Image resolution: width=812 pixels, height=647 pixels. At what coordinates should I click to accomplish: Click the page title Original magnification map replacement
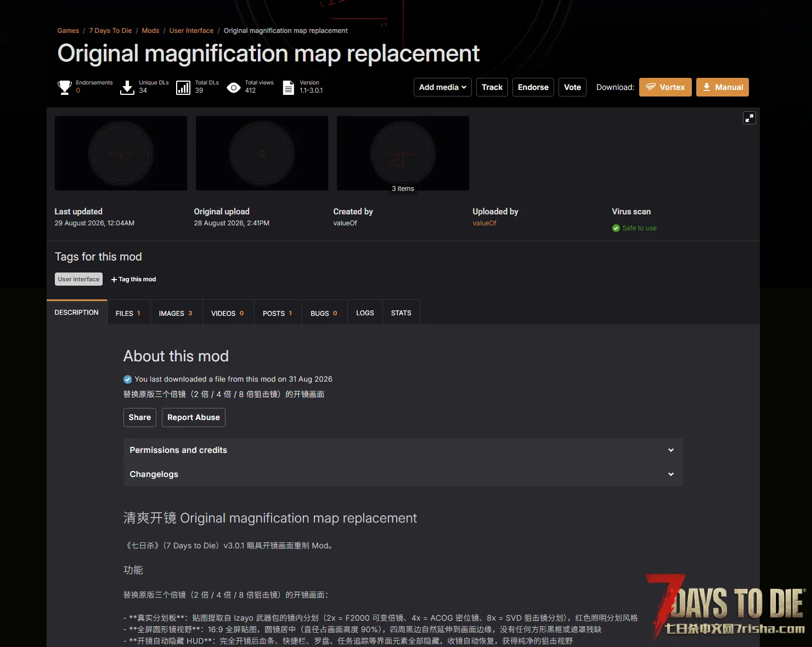click(x=268, y=53)
